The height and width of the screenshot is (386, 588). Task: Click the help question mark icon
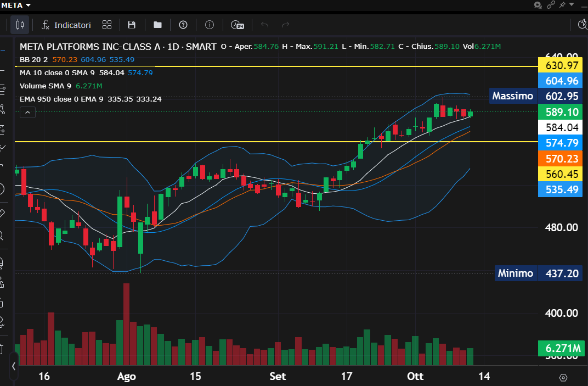[x=183, y=25]
